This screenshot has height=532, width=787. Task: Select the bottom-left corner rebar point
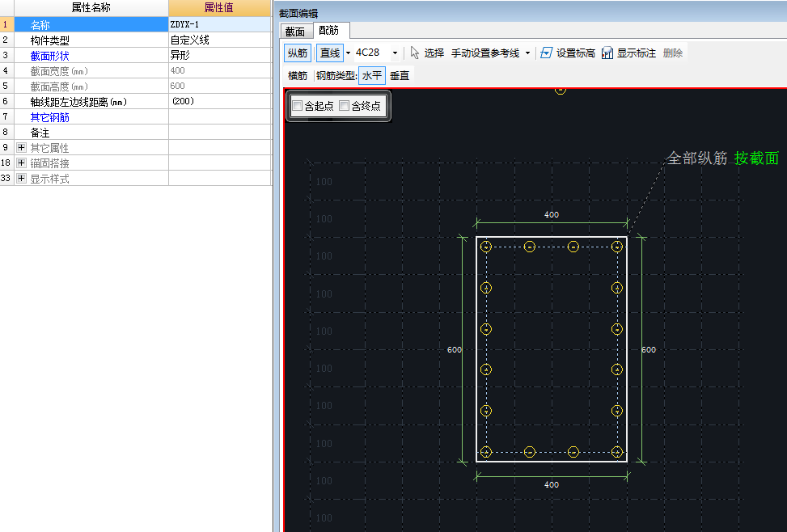pyautogui.click(x=485, y=452)
